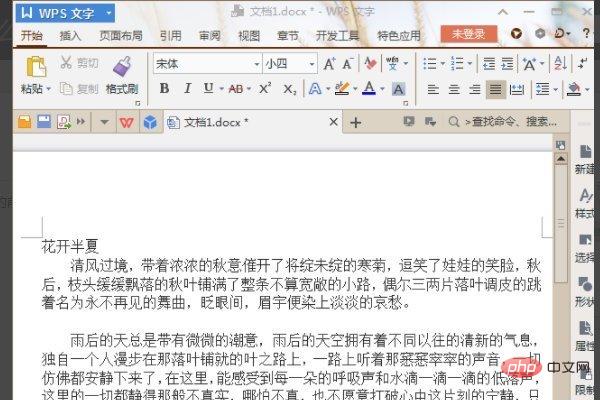Click the distributed alignment icon

517,90
